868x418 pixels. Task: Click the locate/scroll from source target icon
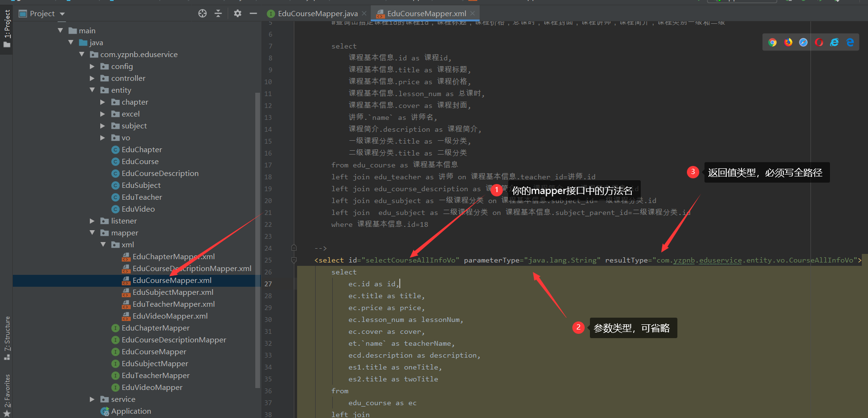click(203, 13)
